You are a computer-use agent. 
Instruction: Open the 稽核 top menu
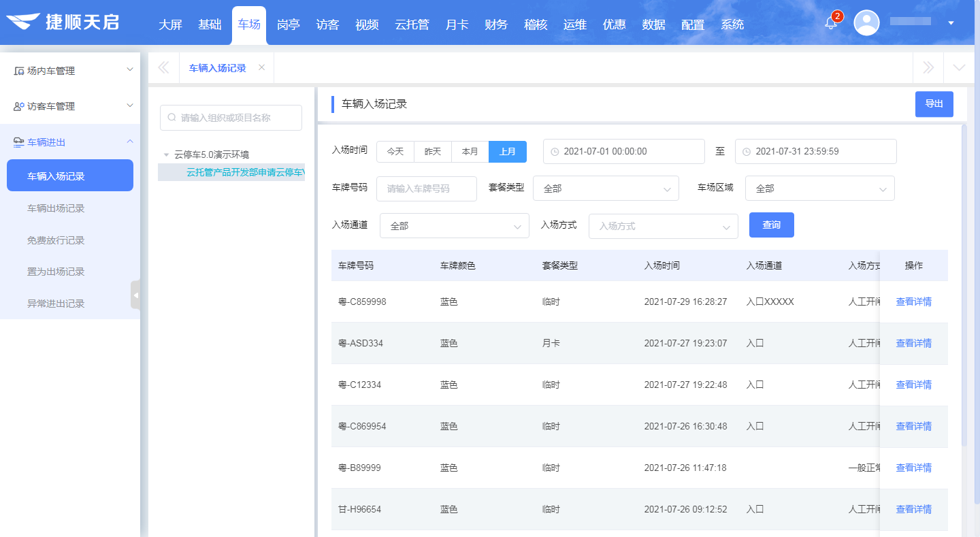point(536,25)
